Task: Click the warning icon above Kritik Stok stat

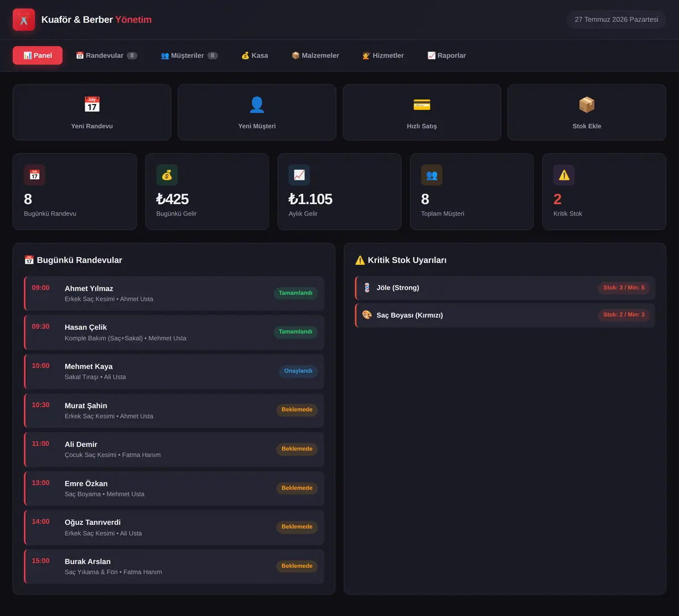Action: pos(564,175)
